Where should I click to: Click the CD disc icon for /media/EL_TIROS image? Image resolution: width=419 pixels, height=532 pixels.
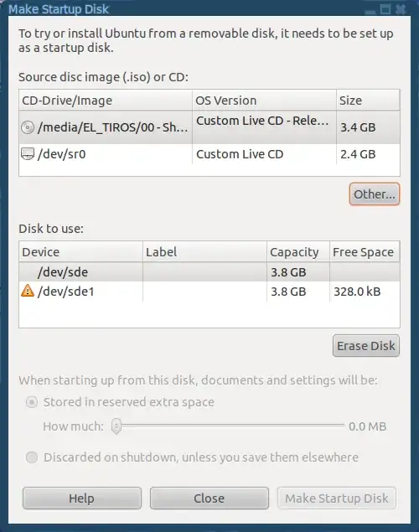28,127
